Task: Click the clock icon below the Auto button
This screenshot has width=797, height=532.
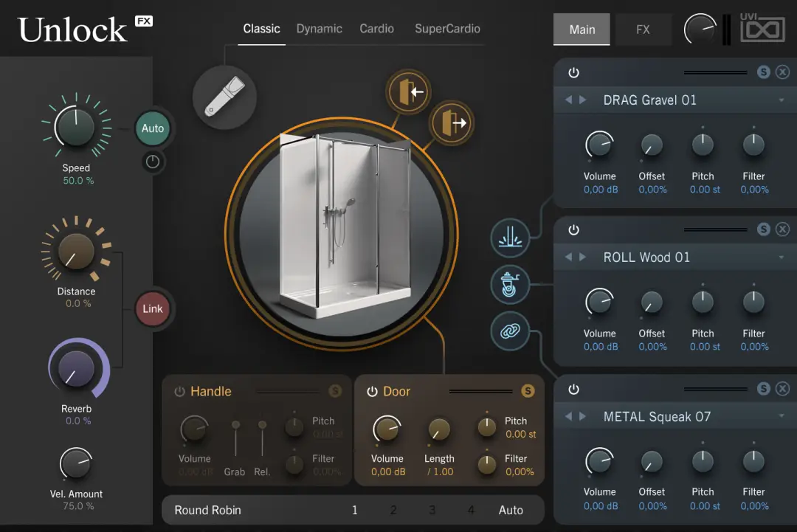Action: point(153,162)
